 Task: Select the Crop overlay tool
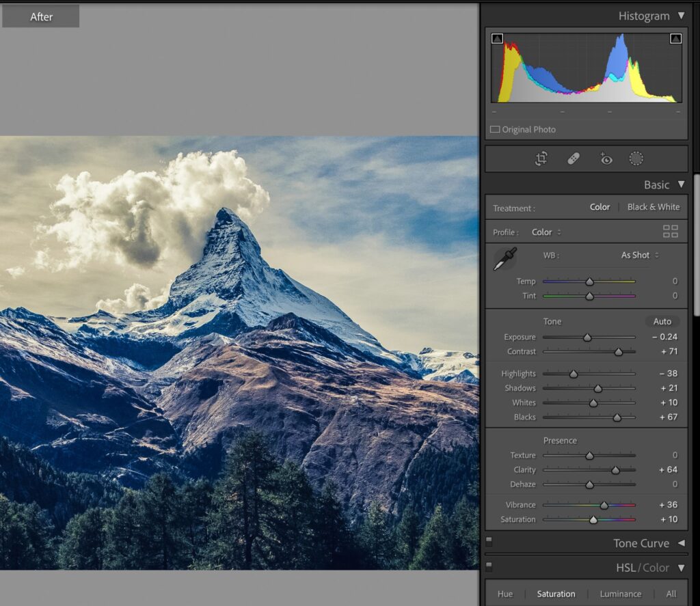tap(541, 159)
